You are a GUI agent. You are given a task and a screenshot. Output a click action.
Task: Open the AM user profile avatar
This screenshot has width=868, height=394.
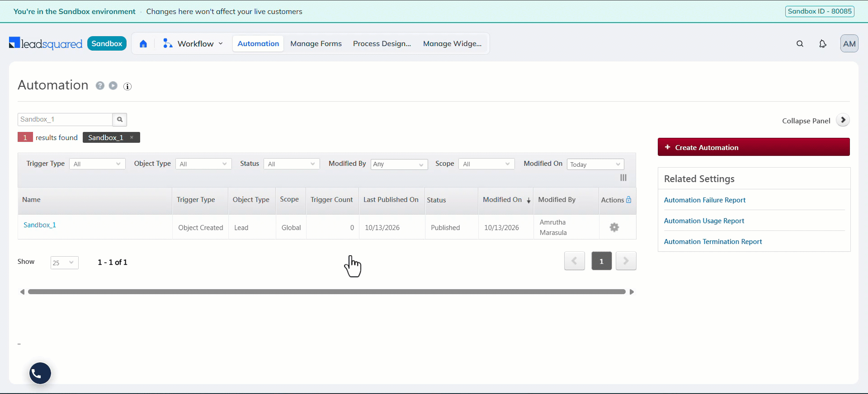[849, 44]
